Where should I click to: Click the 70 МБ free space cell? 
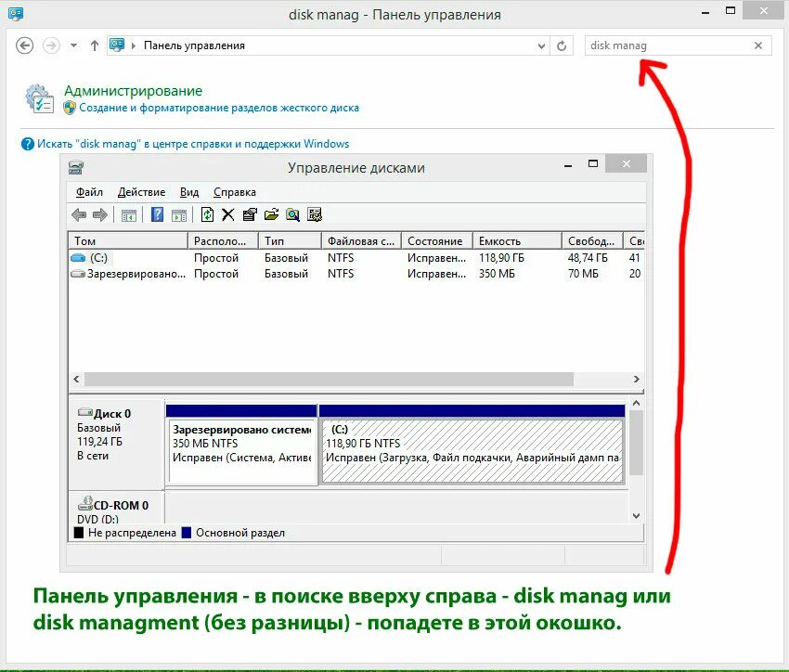tap(583, 274)
